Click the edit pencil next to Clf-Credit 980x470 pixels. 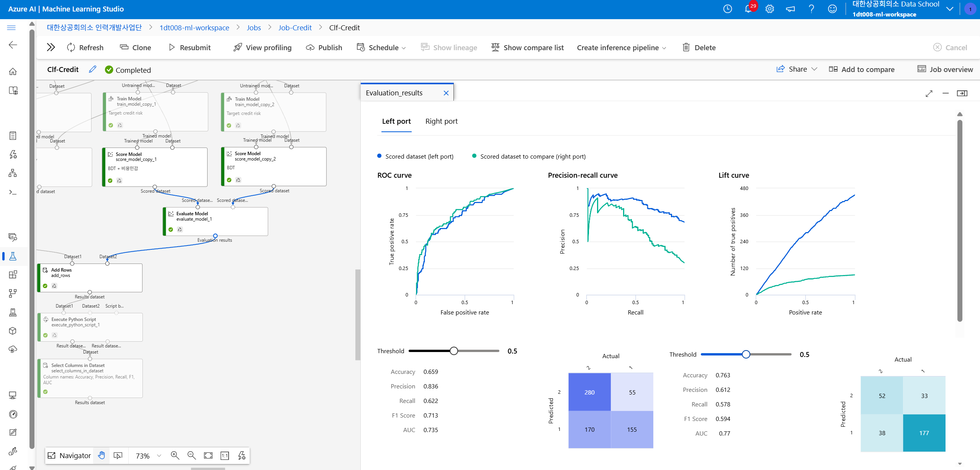92,69
